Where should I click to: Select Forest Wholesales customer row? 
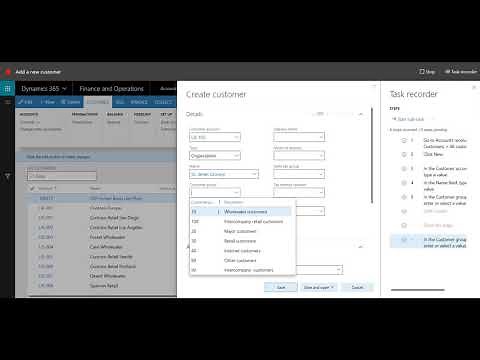(102, 237)
